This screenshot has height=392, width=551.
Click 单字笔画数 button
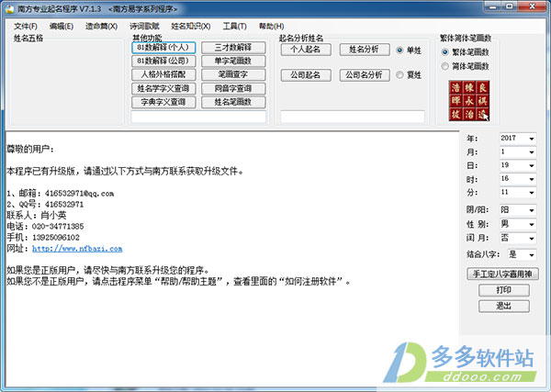[x=233, y=62]
